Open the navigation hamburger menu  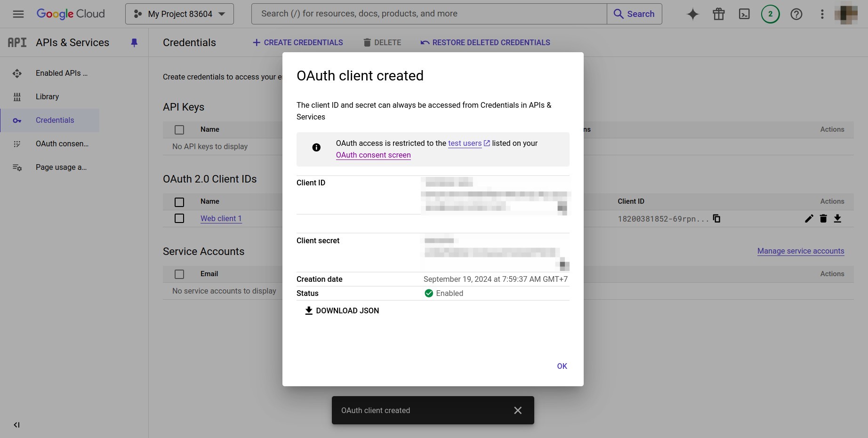[18, 14]
